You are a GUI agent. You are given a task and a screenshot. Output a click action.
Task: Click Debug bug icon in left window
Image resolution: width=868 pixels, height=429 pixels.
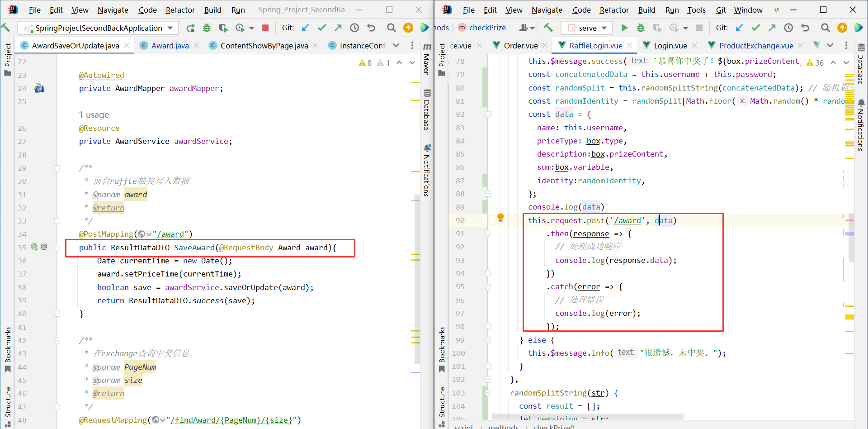[207, 28]
